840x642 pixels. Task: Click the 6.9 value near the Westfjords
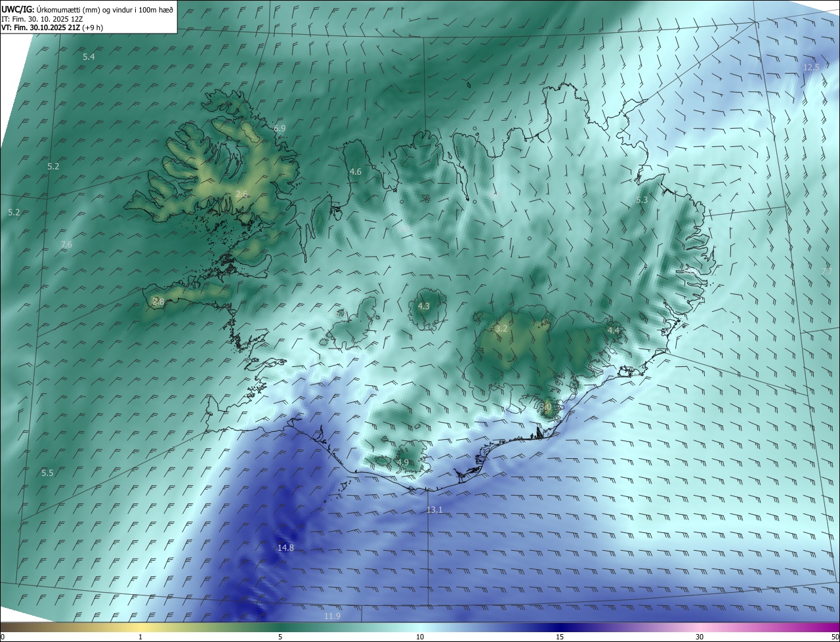click(280, 128)
